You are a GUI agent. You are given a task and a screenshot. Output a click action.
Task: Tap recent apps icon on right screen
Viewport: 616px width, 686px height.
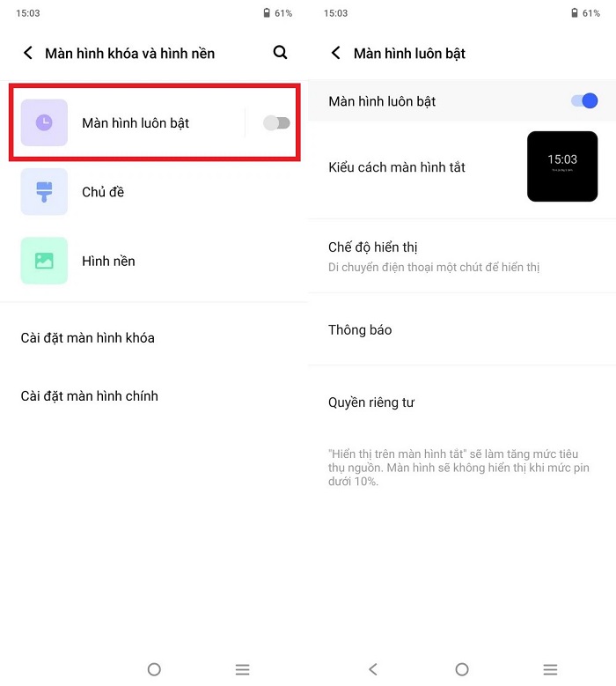tap(550, 669)
